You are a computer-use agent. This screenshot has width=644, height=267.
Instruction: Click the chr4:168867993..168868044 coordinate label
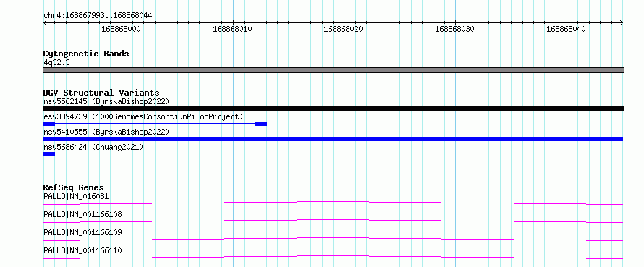pyautogui.click(x=98, y=15)
